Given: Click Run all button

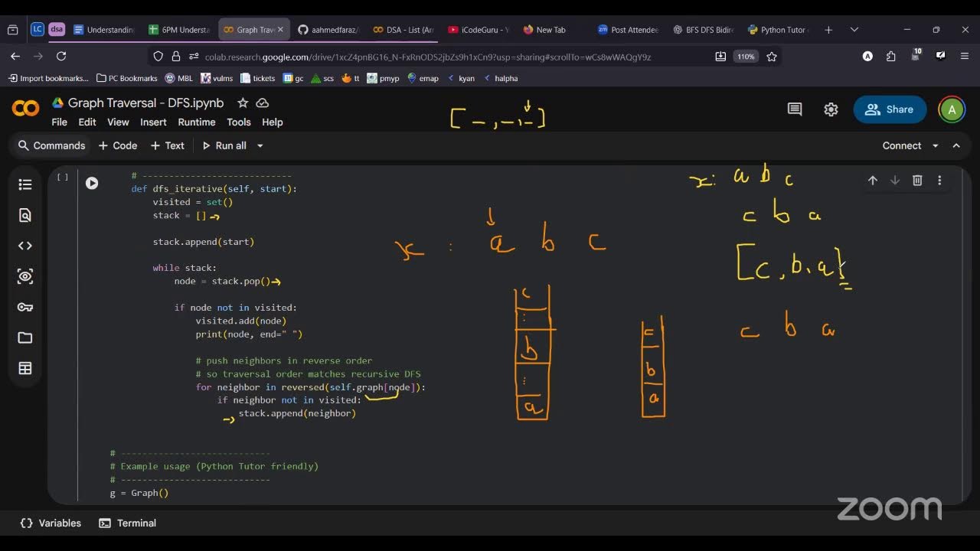Looking at the screenshot, I should click(224, 145).
